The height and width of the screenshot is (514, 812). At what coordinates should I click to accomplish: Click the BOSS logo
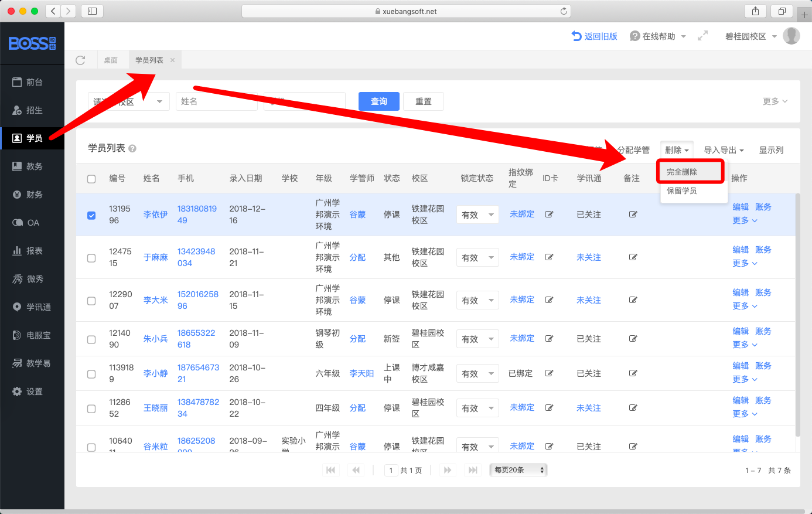click(32, 43)
